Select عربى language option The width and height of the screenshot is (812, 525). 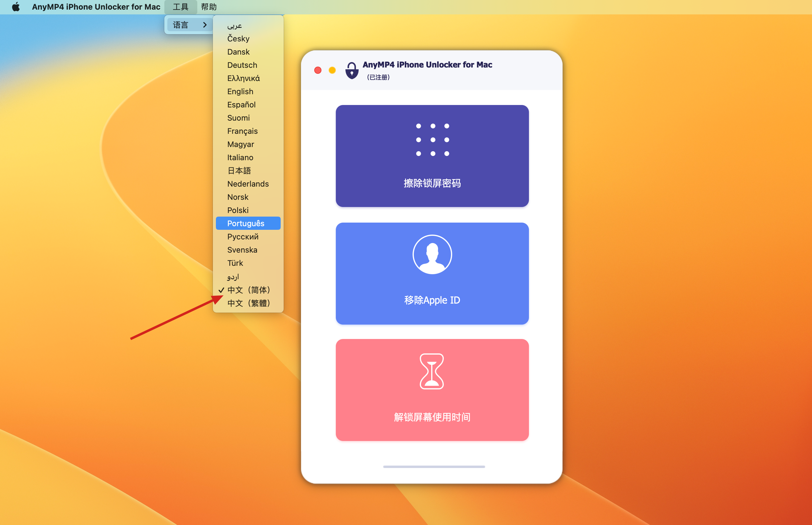click(x=248, y=25)
